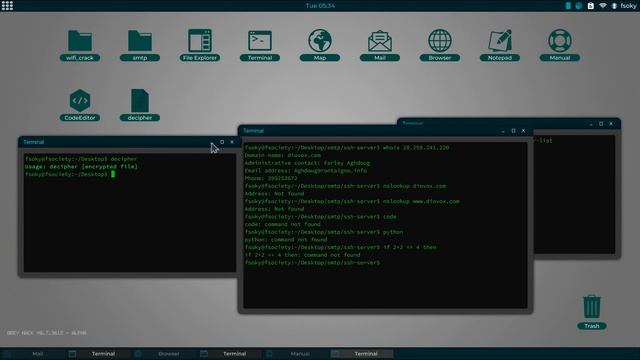
Task: Close the rearmost Terminal window
Action: (x=611, y=124)
